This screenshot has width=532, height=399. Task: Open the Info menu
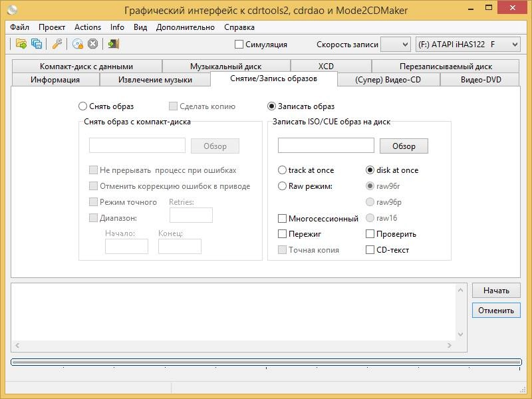[117, 27]
